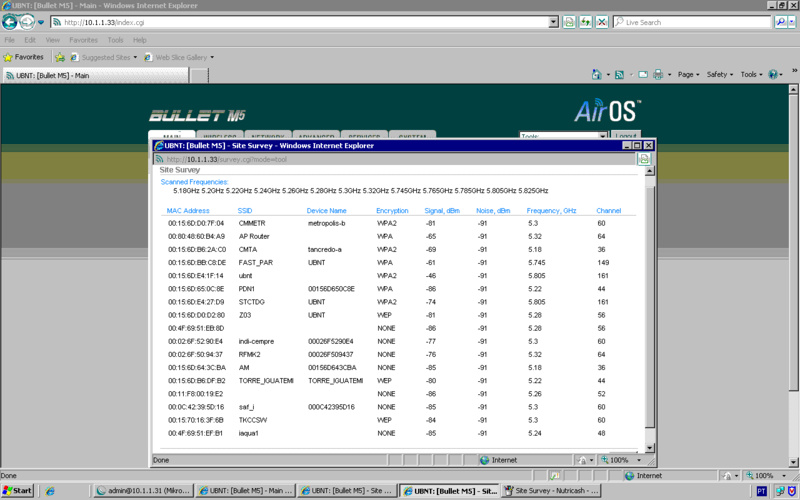Switch to admin@10.1.1.31 Mikrotik taskbar window
The image size is (800, 500).
click(143, 491)
